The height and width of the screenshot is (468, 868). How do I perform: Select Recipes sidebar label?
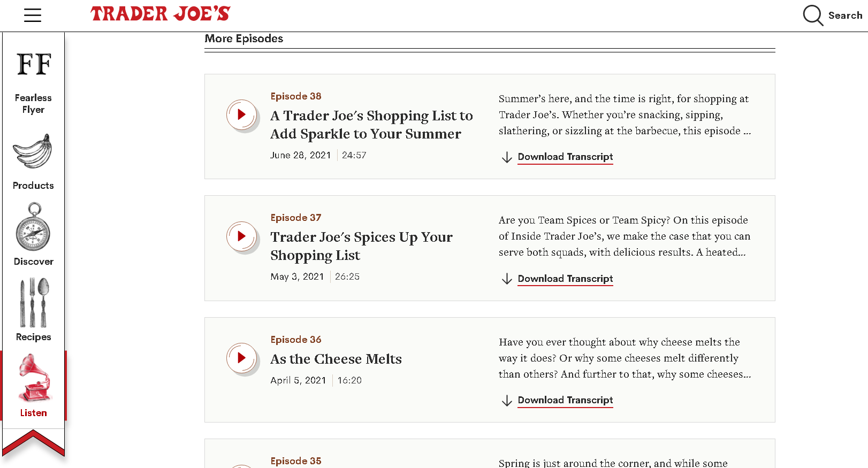pyautogui.click(x=33, y=337)
